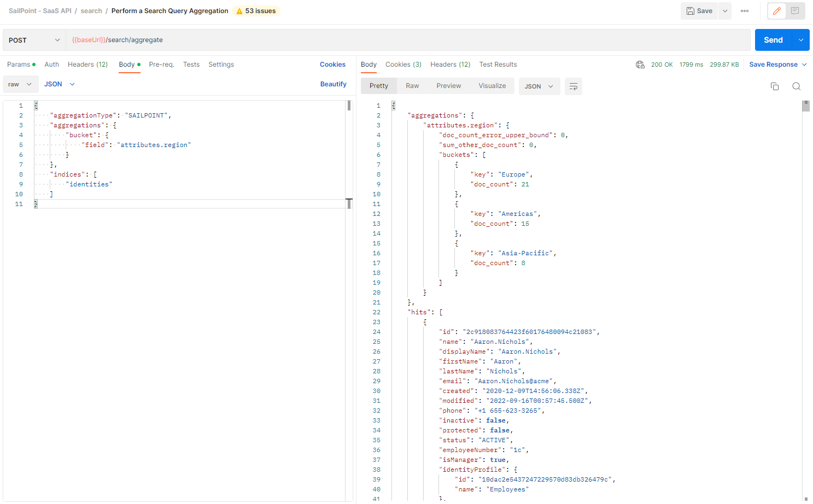Open network information via the globe icon
The height and width of the screenshot is (504, 813).
tap(640, 65)
